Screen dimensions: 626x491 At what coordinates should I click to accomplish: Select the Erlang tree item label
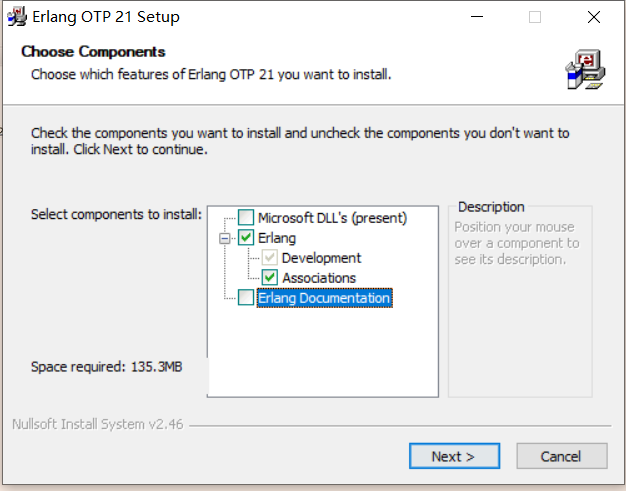277,238
